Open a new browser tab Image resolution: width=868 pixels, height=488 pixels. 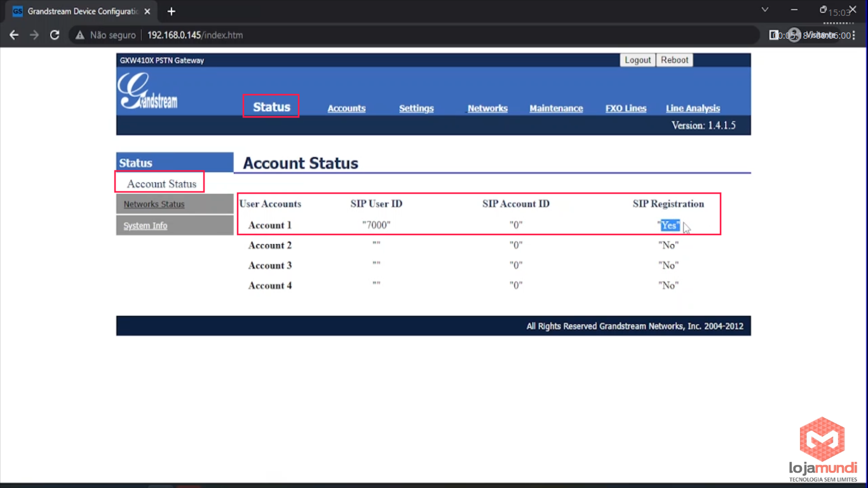[171, 11]
